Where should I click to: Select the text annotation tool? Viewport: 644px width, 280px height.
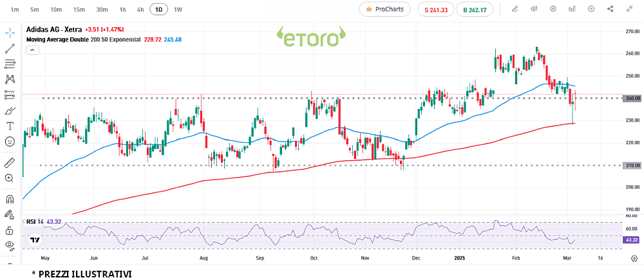click(10, 126)
